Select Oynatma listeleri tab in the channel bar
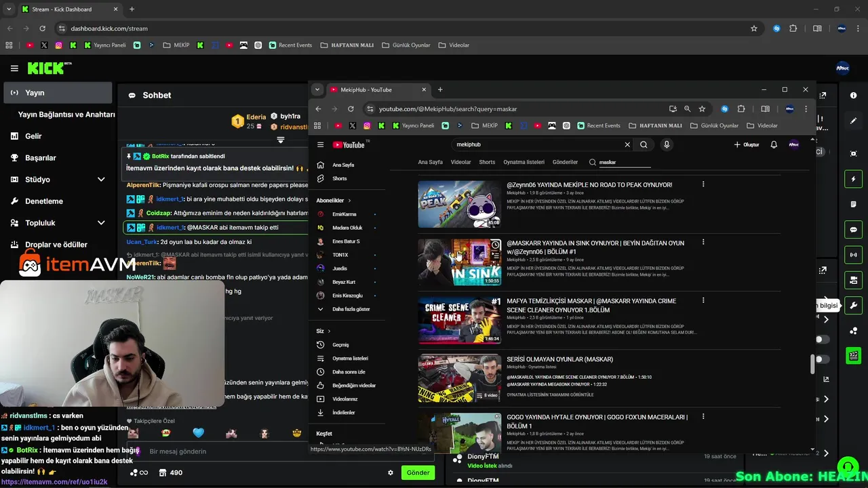 click(524, 162)
